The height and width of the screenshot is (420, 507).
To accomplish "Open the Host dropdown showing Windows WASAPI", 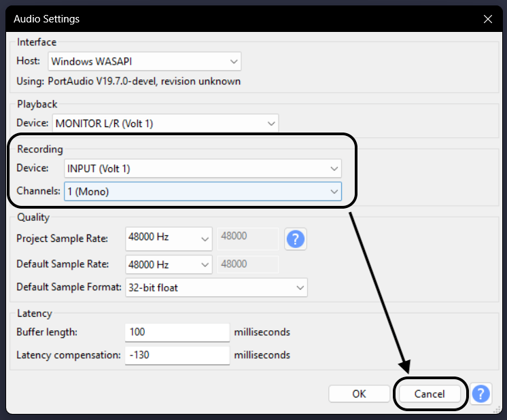I will 144,61.
